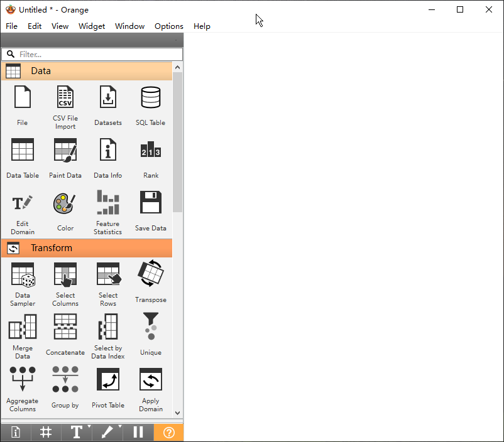Add the Aggregate Columns widget

(23, 389)
